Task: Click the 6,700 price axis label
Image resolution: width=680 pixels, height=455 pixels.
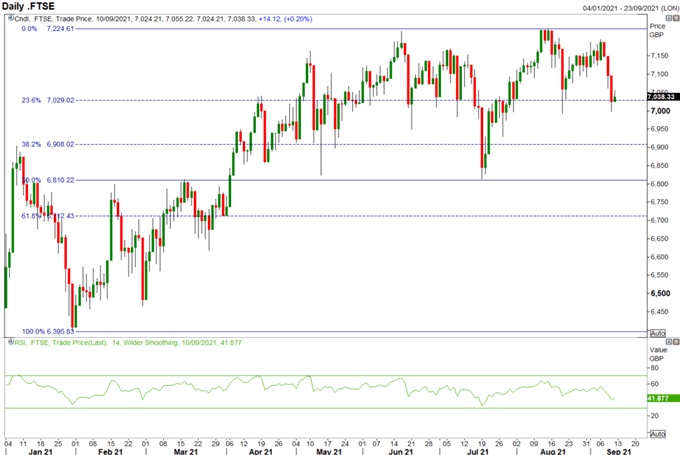Action: (659, 220)
